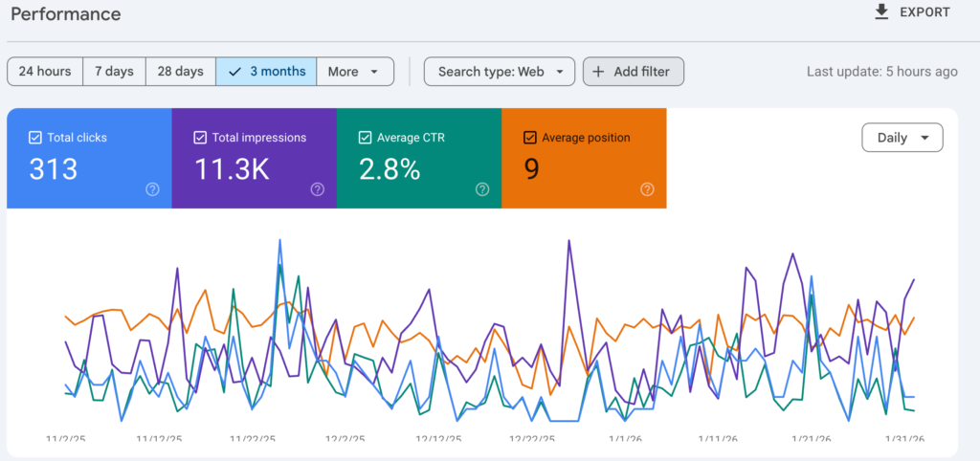Toggle the Average CTR checkbox
This screenshot has width=980, height=461.
pos(365,138)
